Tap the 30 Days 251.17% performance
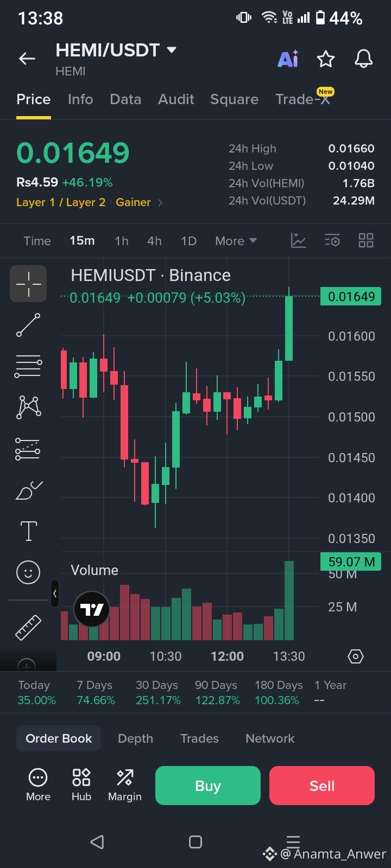Image resolution: width=391 pixels, height=868 pixels. click(158, 693)
